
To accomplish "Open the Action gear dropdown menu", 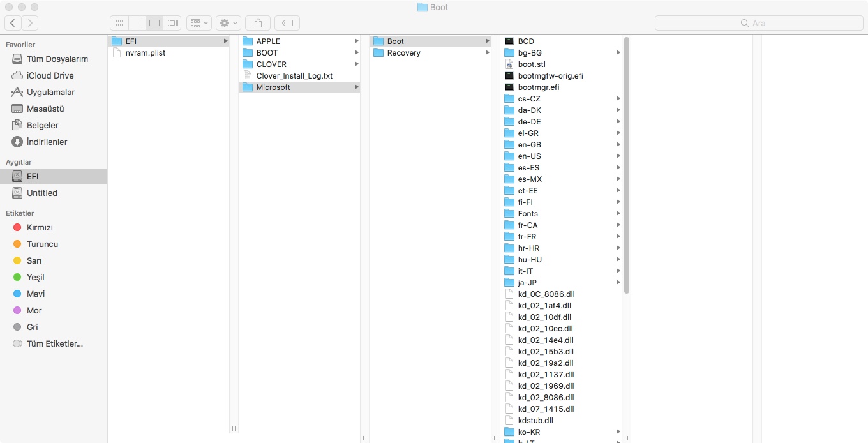I will pyautogui.click(x=228, y=23).
